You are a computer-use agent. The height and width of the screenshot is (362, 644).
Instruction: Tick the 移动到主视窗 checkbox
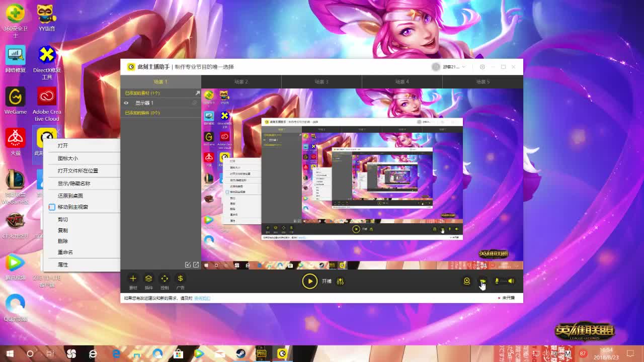tap(52, 207)
